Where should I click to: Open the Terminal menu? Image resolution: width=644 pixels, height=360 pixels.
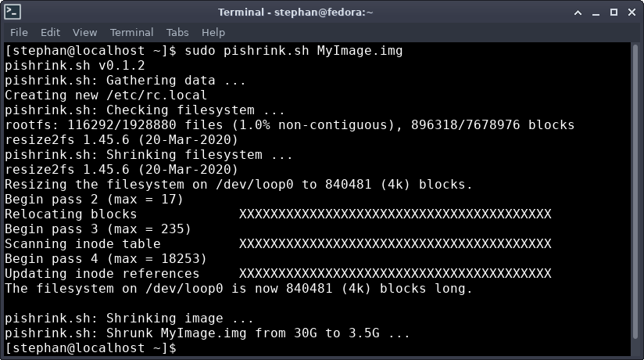131,32
